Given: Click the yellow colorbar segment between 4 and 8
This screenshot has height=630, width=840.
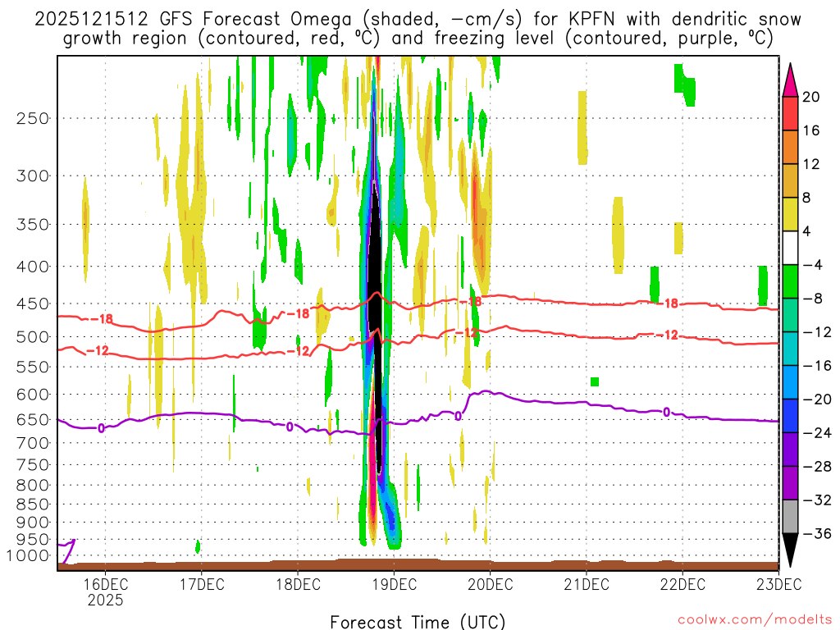Looking at the screenshot, I should (790, 214).
